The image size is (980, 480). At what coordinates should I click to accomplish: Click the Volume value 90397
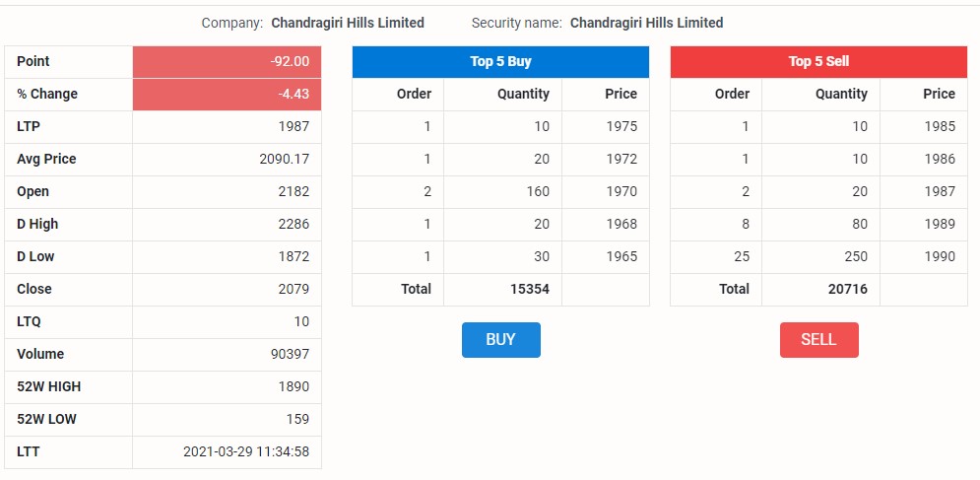point(290,354)
